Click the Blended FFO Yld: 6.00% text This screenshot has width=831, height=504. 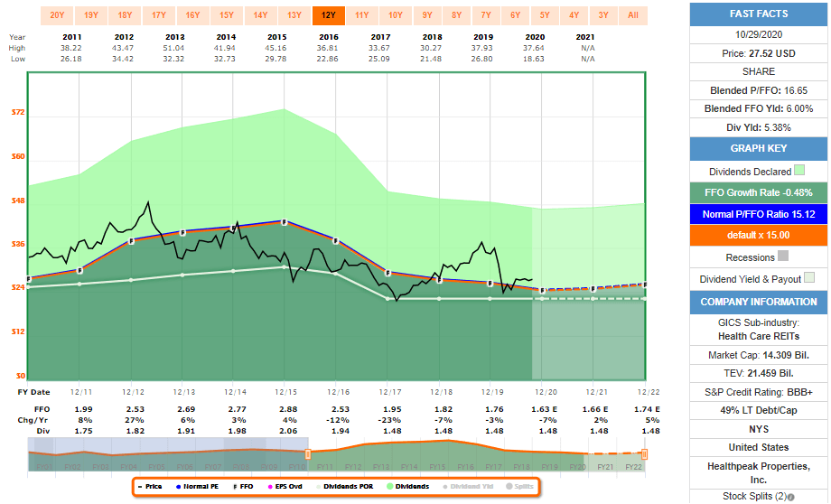[759, 108]
